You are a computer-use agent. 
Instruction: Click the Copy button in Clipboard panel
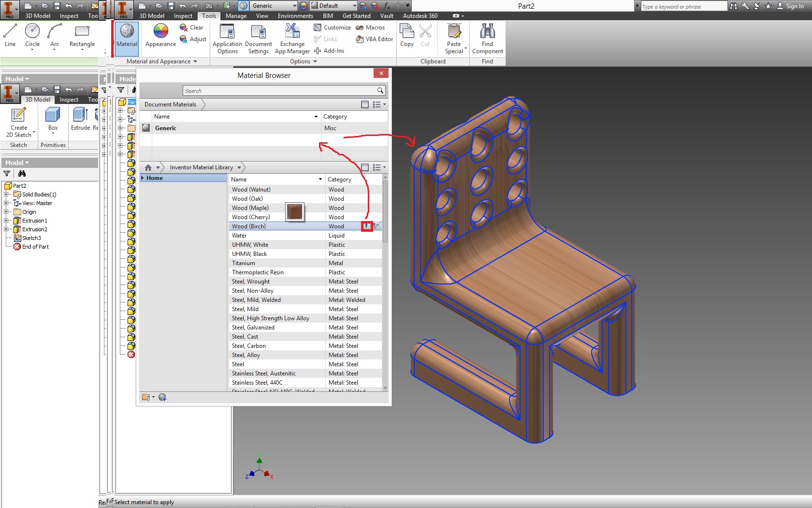pyautogui.click(x=407, y=36)
